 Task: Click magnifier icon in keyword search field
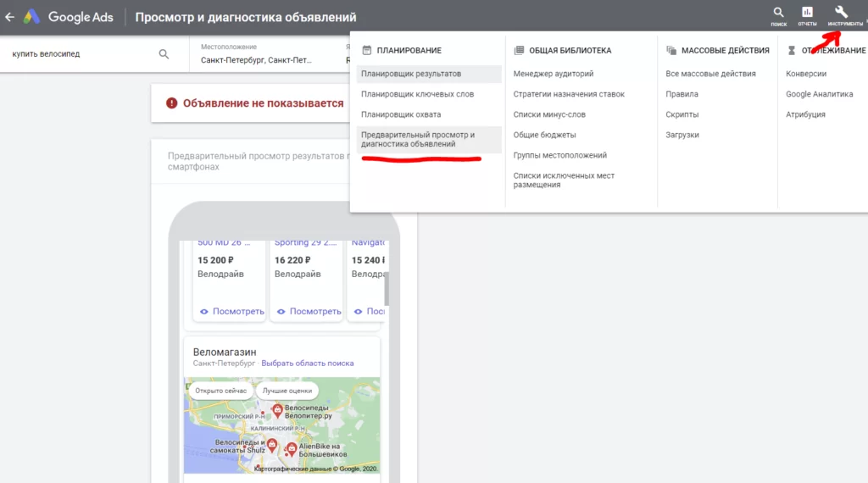[164, 54]
